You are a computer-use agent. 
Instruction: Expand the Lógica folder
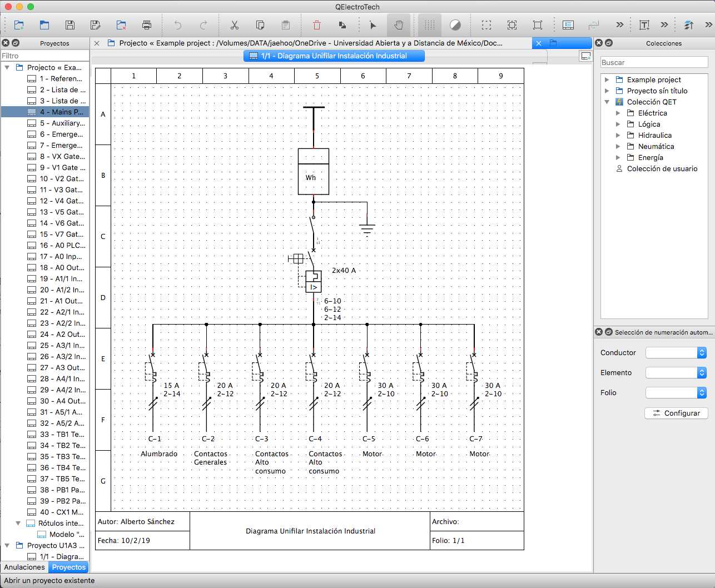click(x=618, y=124)
